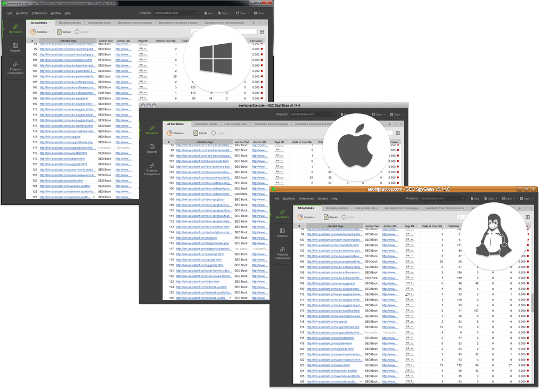Click the Update icon in the Linux window
Screen dimensions: 539x392
344,217
